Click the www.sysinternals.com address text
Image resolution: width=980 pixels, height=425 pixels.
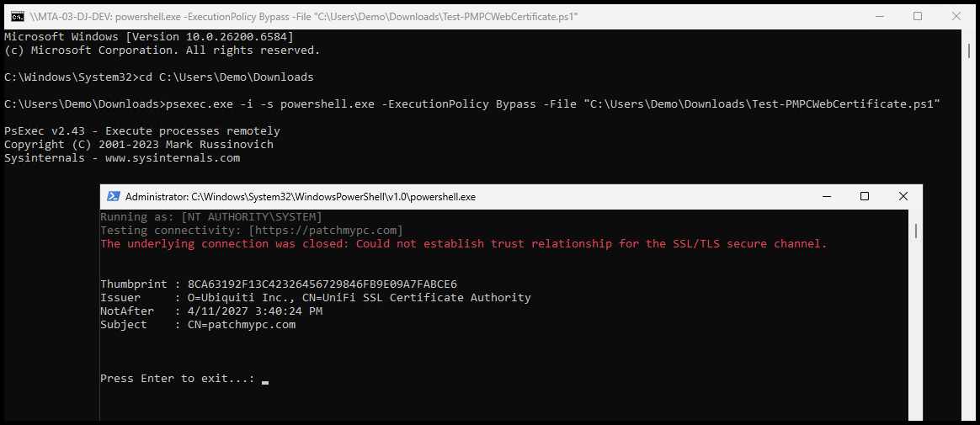[173, 158]
